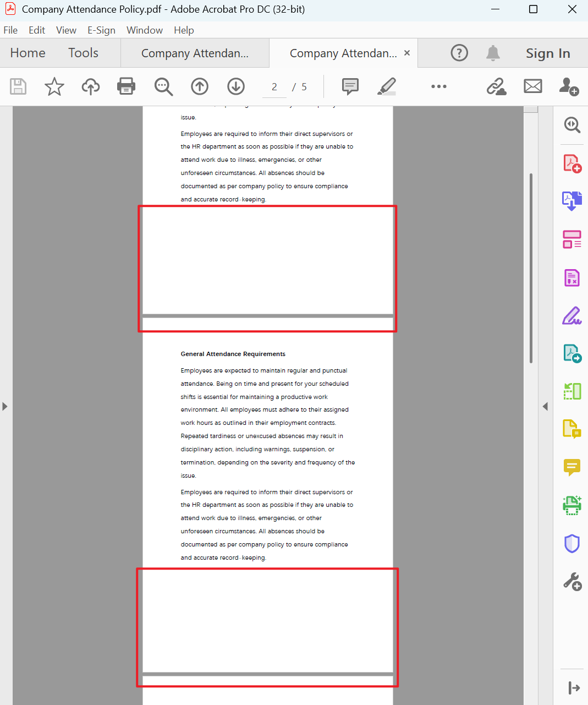The width and height of the screenshot is (588, 705).
Task: Email the document via envelope icon
Action: click(532, 86)
